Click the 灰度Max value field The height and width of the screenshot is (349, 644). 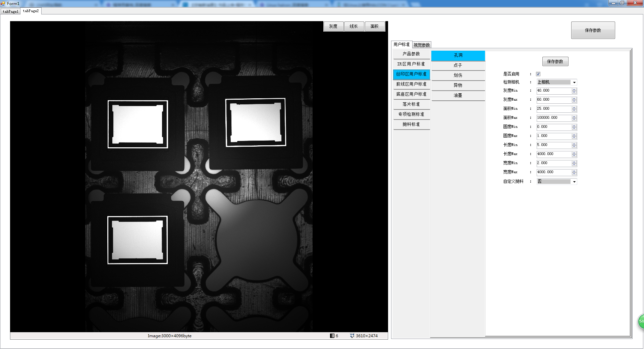[554, 100]
